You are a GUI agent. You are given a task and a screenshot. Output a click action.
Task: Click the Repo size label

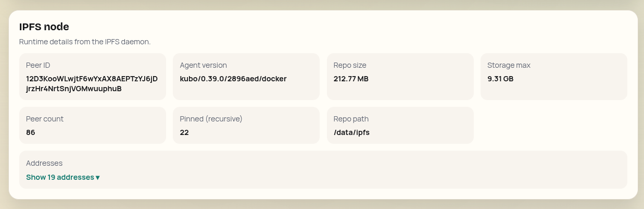point(350,65)
